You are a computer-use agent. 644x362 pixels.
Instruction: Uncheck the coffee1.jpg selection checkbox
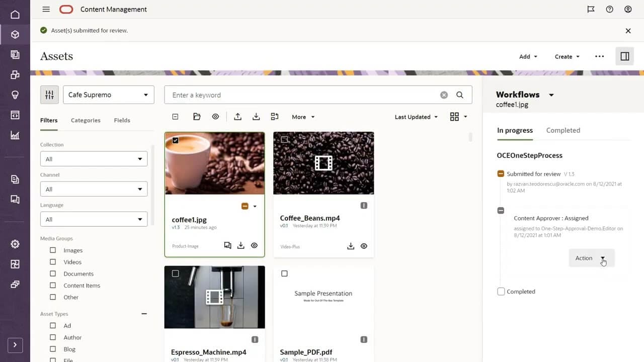(x=175, y=140)
